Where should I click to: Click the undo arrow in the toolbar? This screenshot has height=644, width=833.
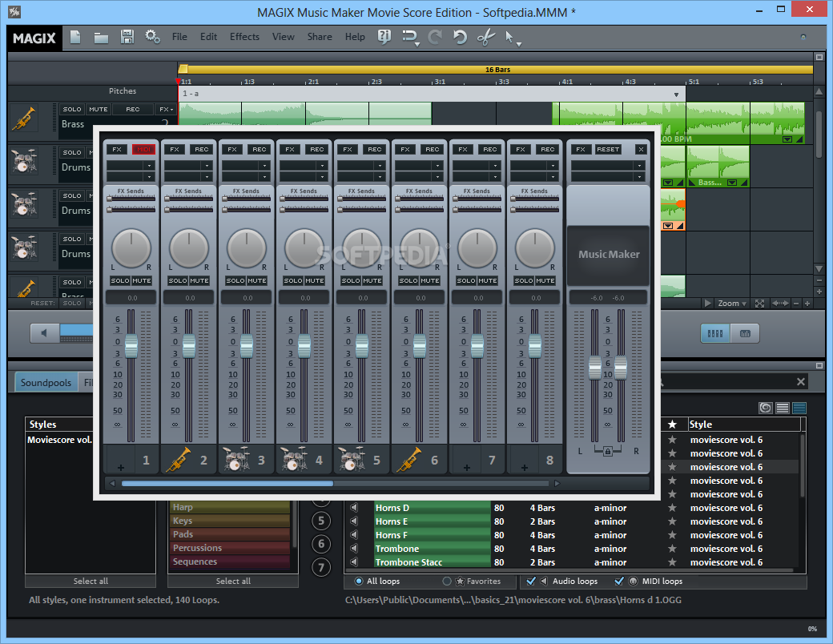coord(460,37)
